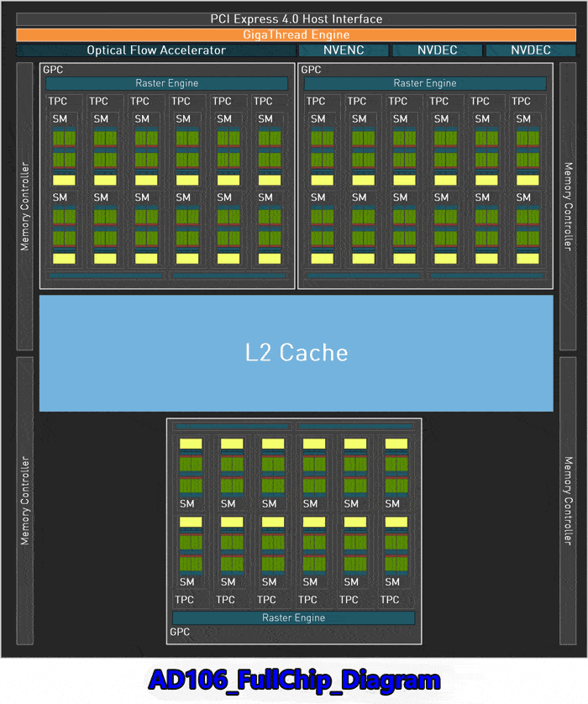
Task: Select the large blue L2 Cache block
Action: (296, 352)
